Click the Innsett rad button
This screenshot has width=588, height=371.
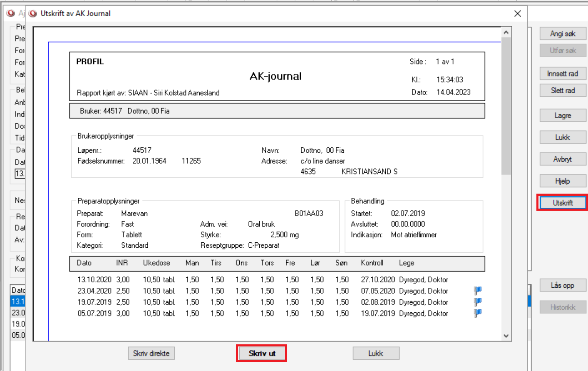click(x=563, y=74)
